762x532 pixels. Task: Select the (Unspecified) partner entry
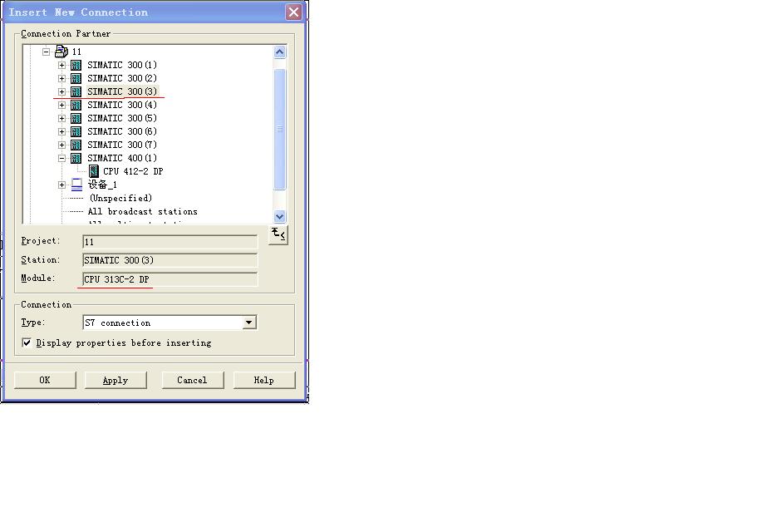(121, 198)
